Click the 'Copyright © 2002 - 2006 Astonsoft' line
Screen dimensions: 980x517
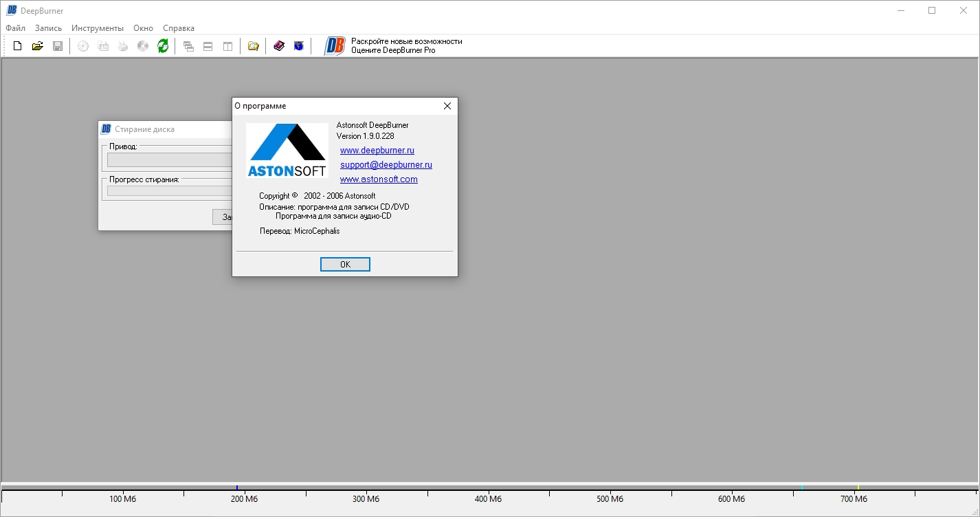click(318, 196)
